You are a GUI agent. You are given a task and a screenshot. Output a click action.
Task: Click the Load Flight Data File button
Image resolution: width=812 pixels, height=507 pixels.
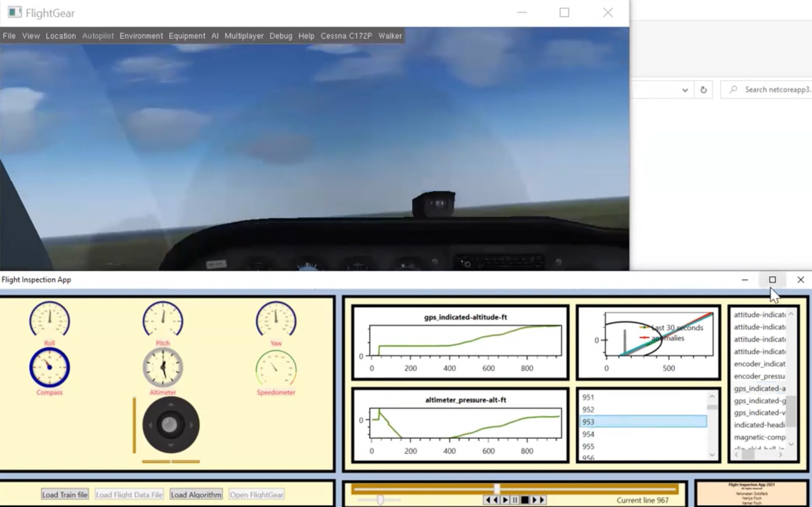point(129,495)
